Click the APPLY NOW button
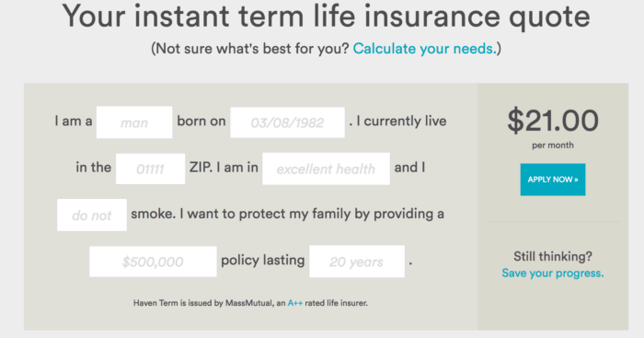This screenshot has width=644, height=338. pos(553,180)
